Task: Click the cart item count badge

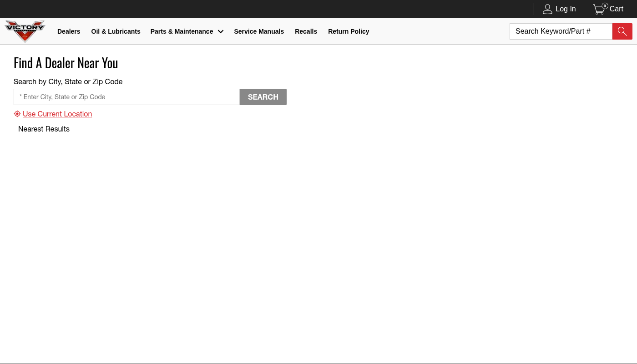Action: coord(605,6)
